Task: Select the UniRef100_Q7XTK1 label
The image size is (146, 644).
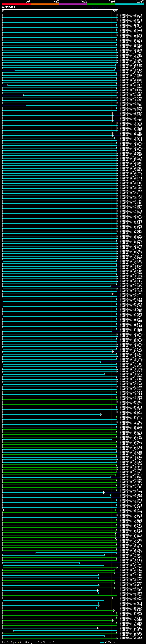Action: coord(131,48)
